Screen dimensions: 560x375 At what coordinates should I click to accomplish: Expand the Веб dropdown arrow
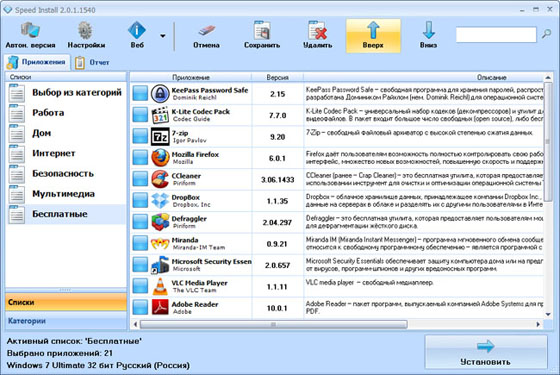coord(163,36)
